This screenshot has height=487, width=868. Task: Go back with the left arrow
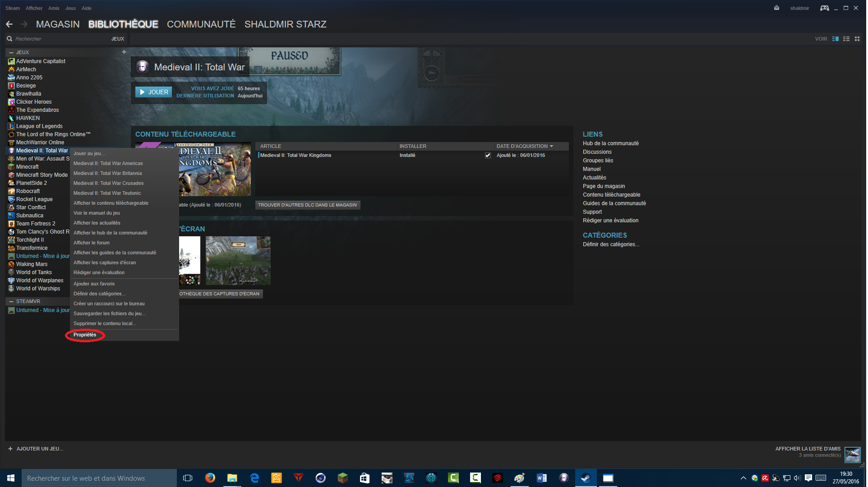click(9, 24)
